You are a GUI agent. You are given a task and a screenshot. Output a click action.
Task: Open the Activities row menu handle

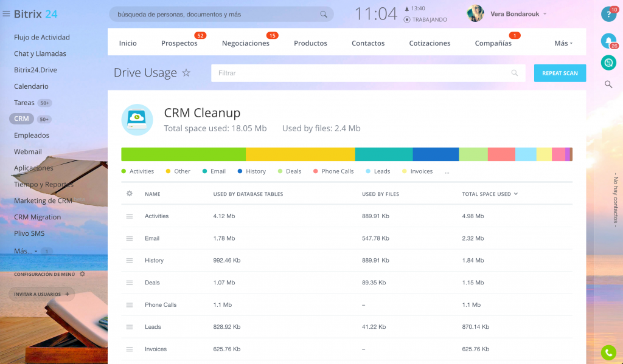[129, 216]
